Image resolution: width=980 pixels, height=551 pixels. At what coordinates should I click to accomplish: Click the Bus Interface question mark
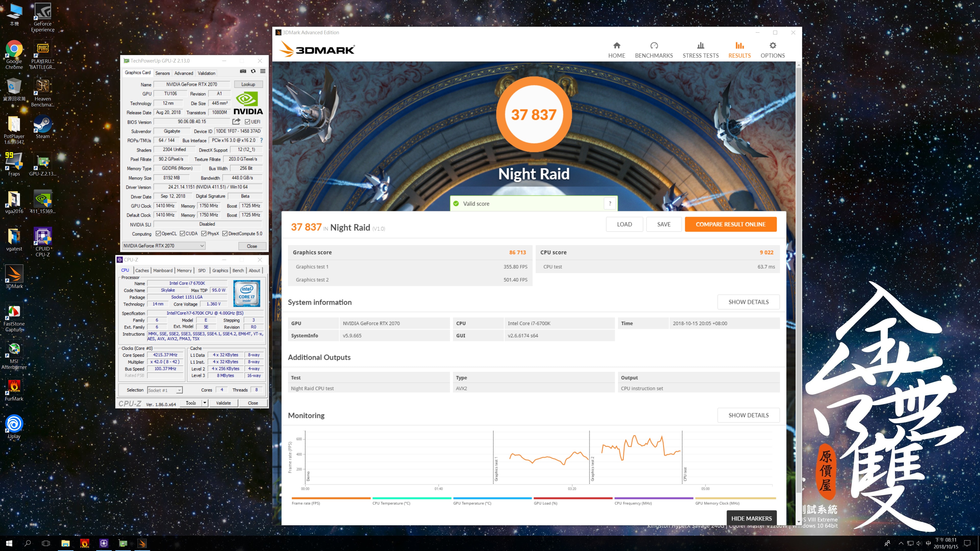[261, 140]
